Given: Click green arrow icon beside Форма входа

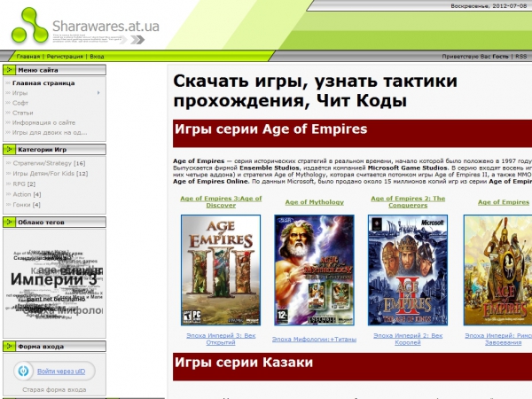Looking at the screenshot, I should click(x=9, y=347).
